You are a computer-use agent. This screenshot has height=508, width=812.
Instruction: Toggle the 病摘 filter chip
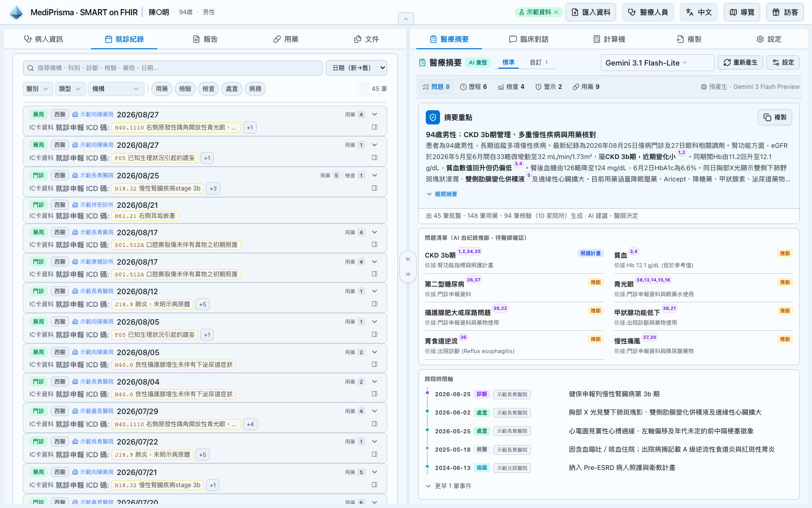pos(255,89)
